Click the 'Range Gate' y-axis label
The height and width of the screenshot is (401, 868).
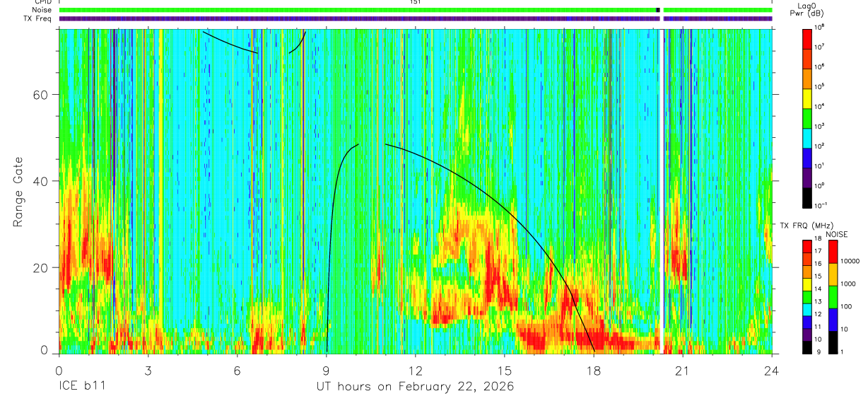pyautogui.click(x=18, y=192)
